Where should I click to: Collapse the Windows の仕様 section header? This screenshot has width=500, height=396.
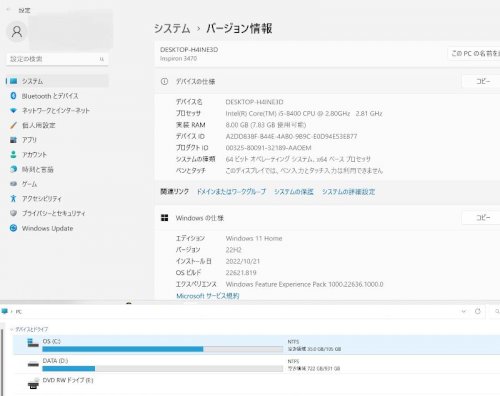(x=327, y=218)
